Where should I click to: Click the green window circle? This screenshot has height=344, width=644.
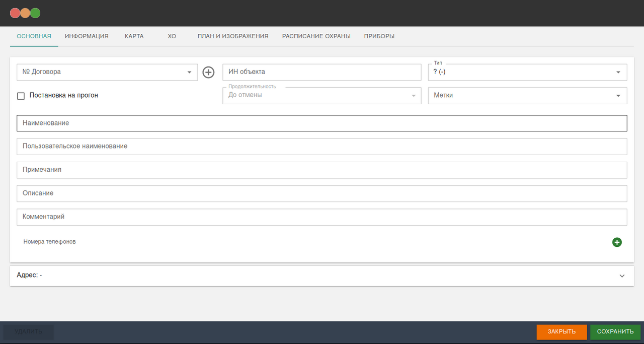pyautogui.click(x=35, y=13)
